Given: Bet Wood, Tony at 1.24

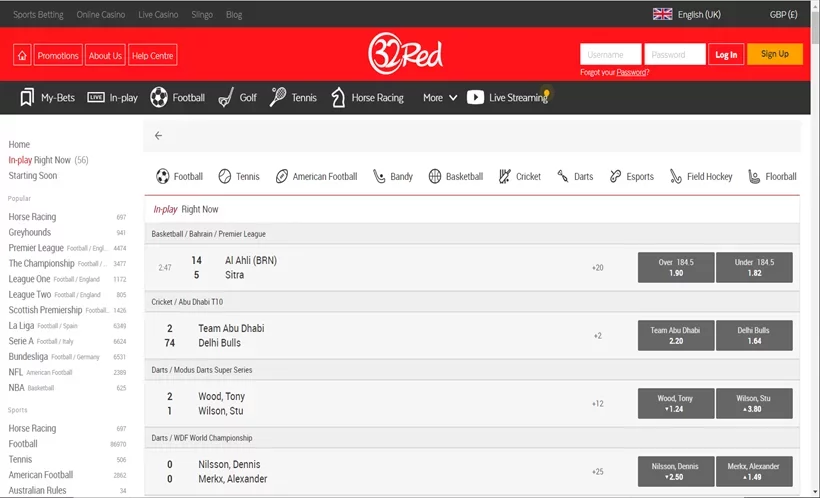Looking at the screenshot, I should tap(676, 403).
